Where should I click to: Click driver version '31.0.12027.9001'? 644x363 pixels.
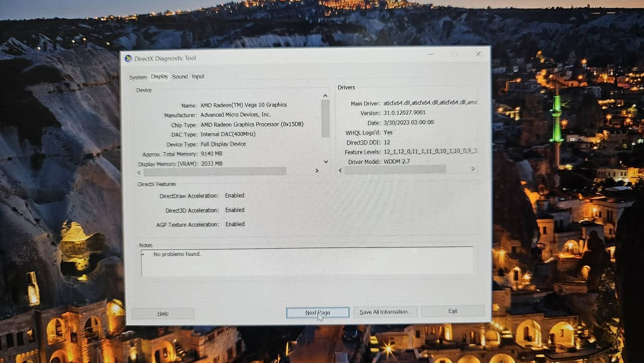[405, 113]
